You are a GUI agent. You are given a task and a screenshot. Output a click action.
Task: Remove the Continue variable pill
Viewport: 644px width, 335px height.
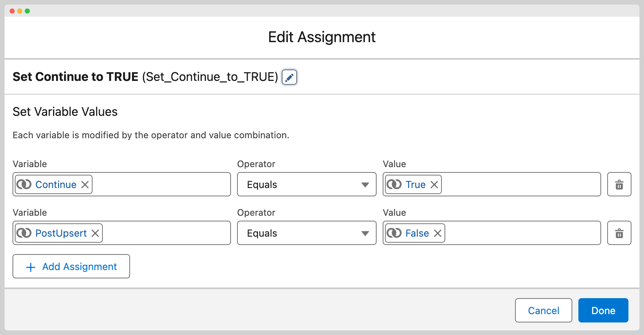tap(85, 185)
